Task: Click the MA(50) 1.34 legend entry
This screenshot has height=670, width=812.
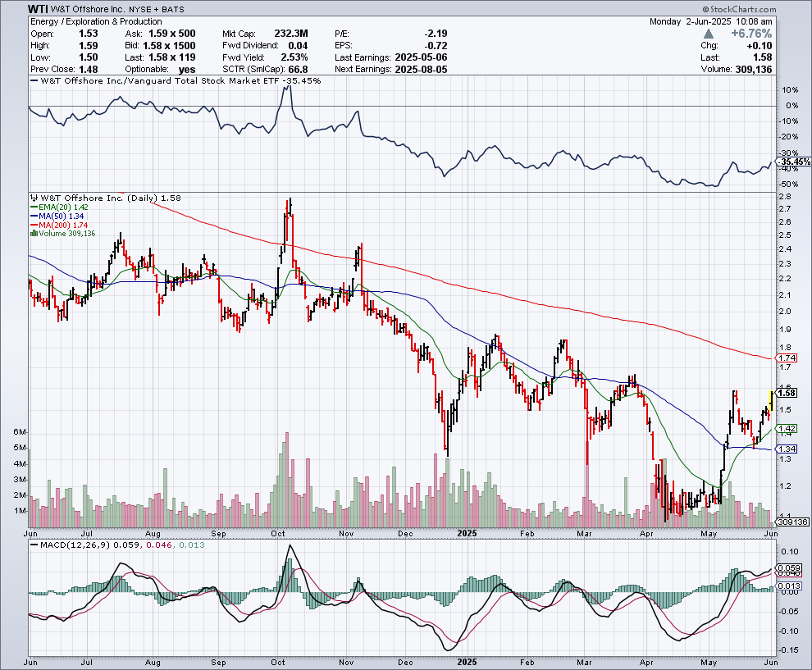Action: pos(57,216)
